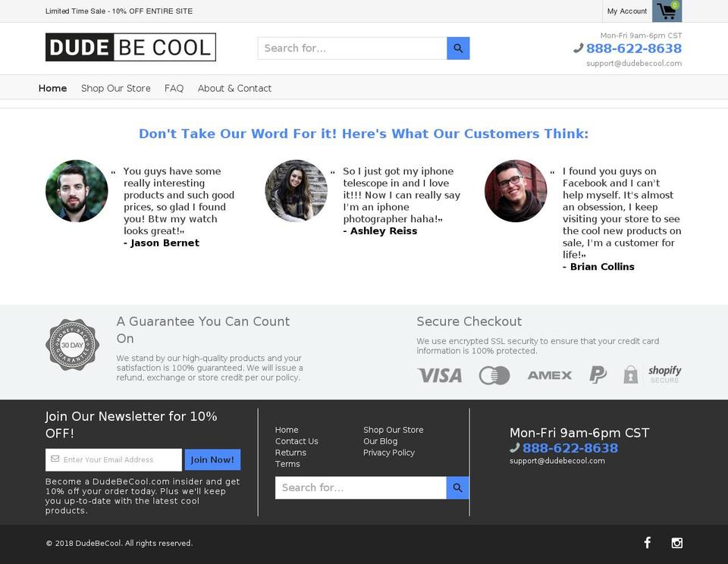Image resolution: width=728 pixels, height=564 pixels.
Task: Open the Instagram page icon
Action: 677,542
